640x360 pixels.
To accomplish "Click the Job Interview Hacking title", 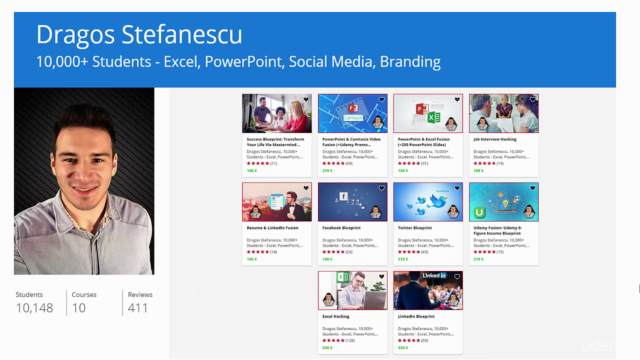I will (495, 139).
